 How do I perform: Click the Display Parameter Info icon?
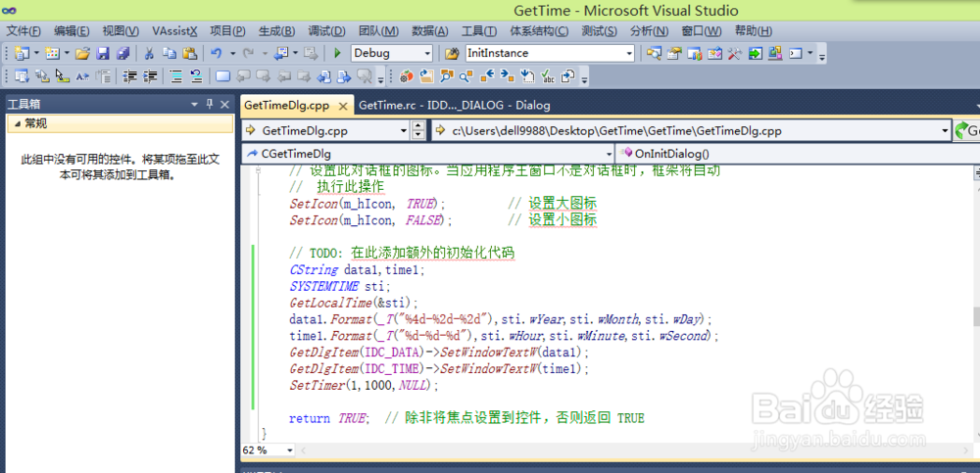[42, 76]
